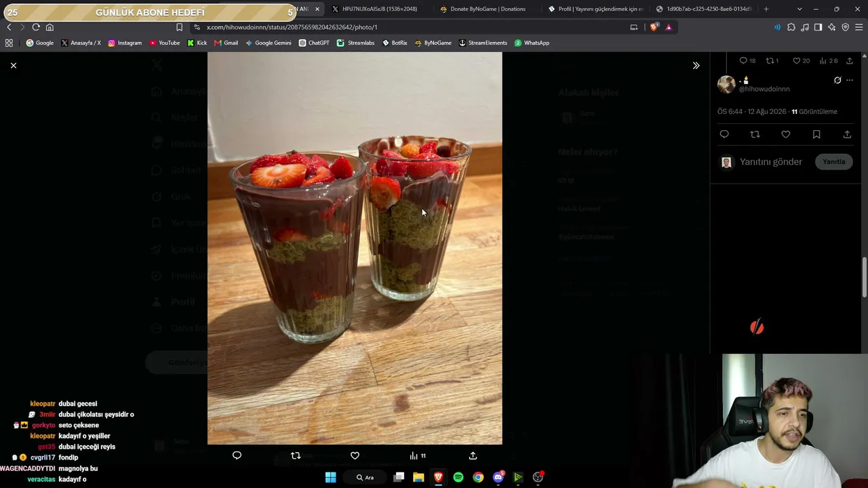This screenshot has height=488, width=868.
Task: Share the photo using the icon below it
Action: click(473, 455)
